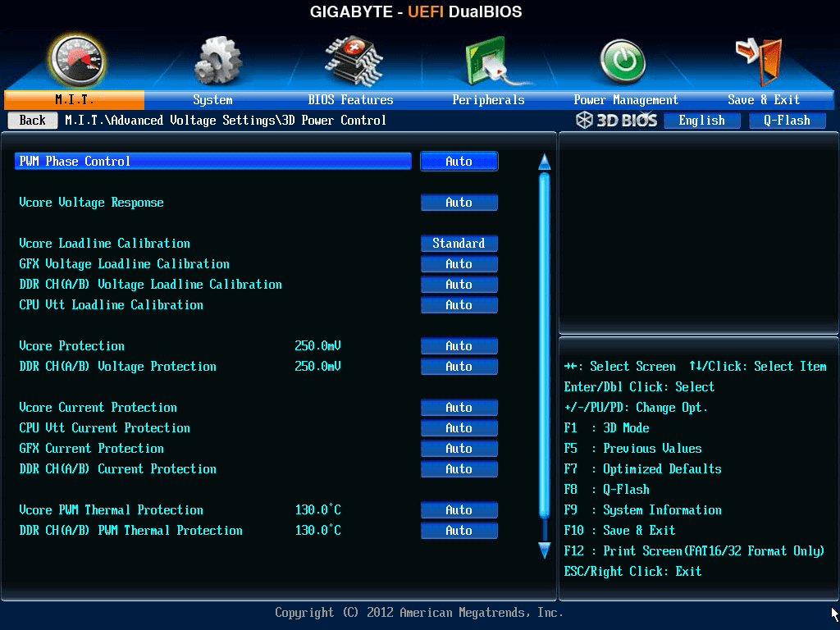This screenshot has height=630, width=840.
Task: Select the DDR CH(A/B) Voltage Protection label
Action: pyautogui.click(x=118, y=367)
